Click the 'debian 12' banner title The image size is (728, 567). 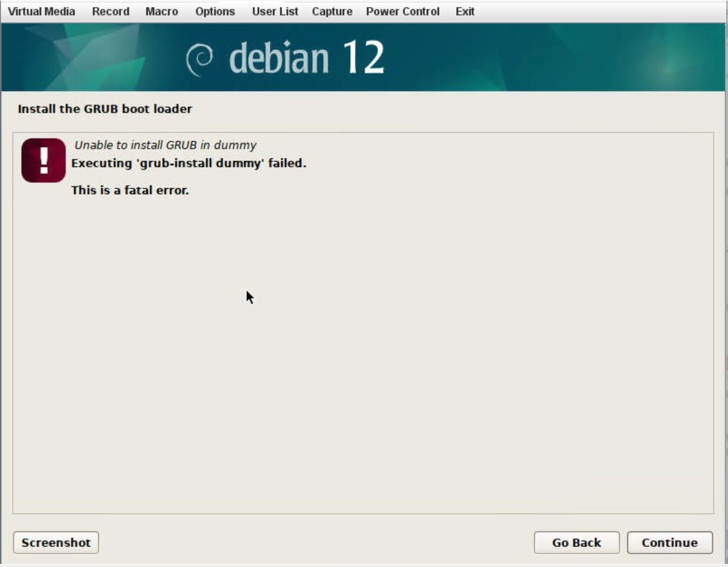tap(306, 58)
